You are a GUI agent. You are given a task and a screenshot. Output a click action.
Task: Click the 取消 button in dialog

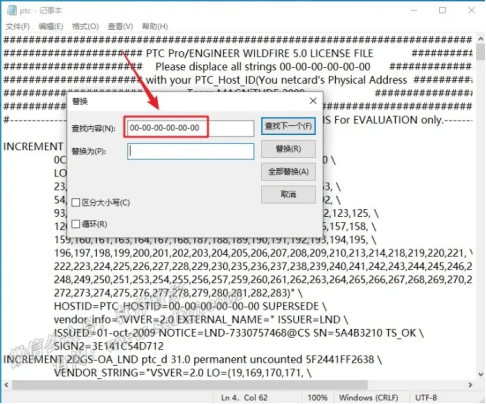(x=288, y=194)
